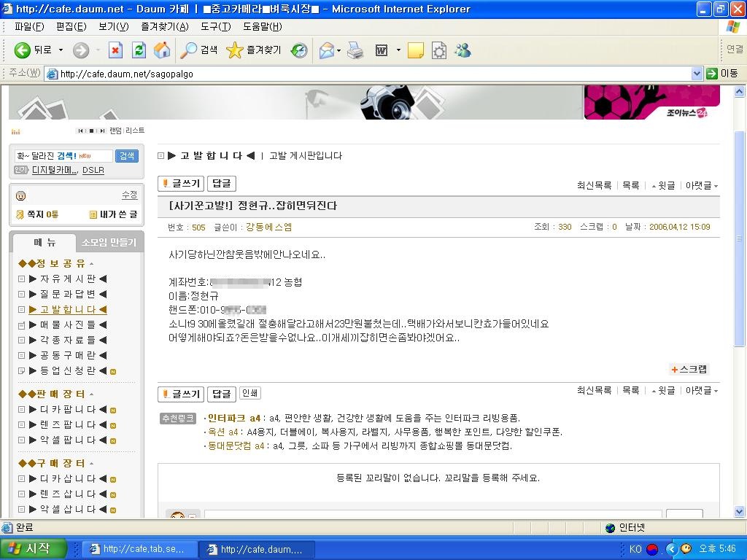Viewport: 747px width, 560px height.
Task: Open the 도구(T) menu
Action: pos(215,27)
